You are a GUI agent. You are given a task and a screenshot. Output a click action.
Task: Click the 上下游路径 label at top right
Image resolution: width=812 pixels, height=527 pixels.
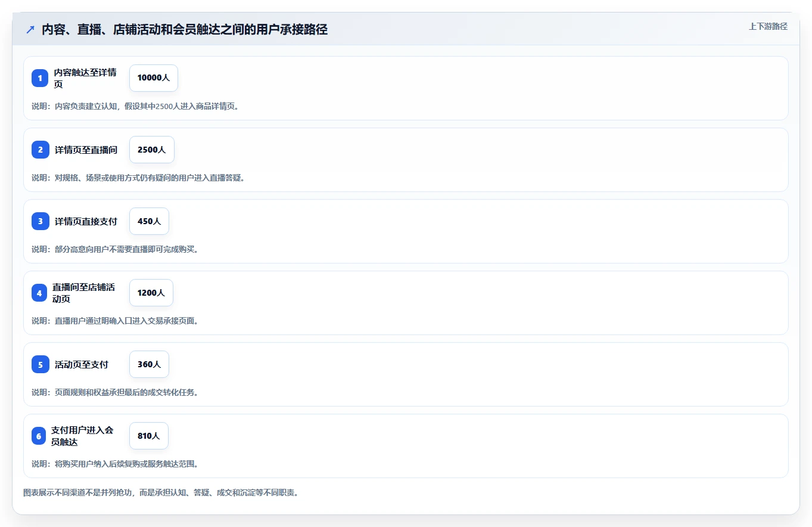pyautogui.click(x=768, y=26)
